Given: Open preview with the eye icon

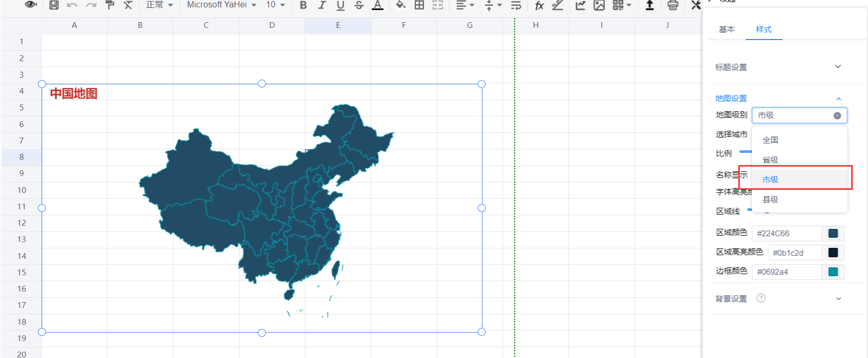Looking at the screenshot, I should 31,5.
